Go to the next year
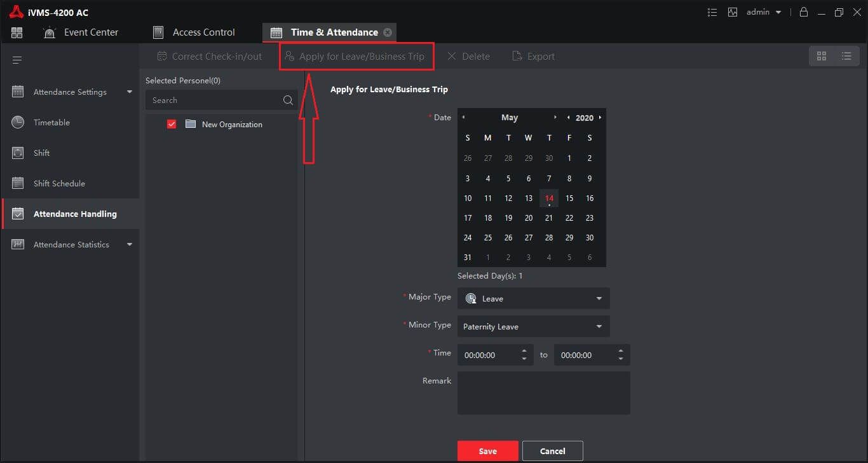This screenshot has width=868, height=463. pos(600,118)
